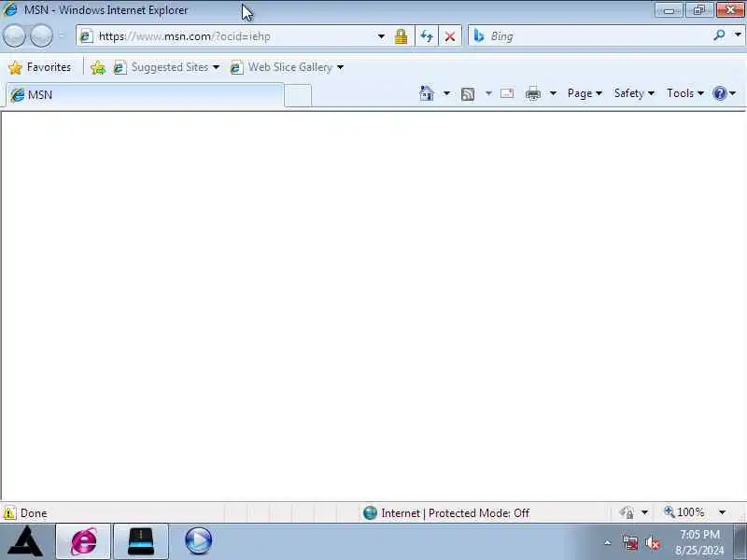This screenshot has width=747, height=560.
Task: Click the Refresh page button
Action: click(427, 36)
